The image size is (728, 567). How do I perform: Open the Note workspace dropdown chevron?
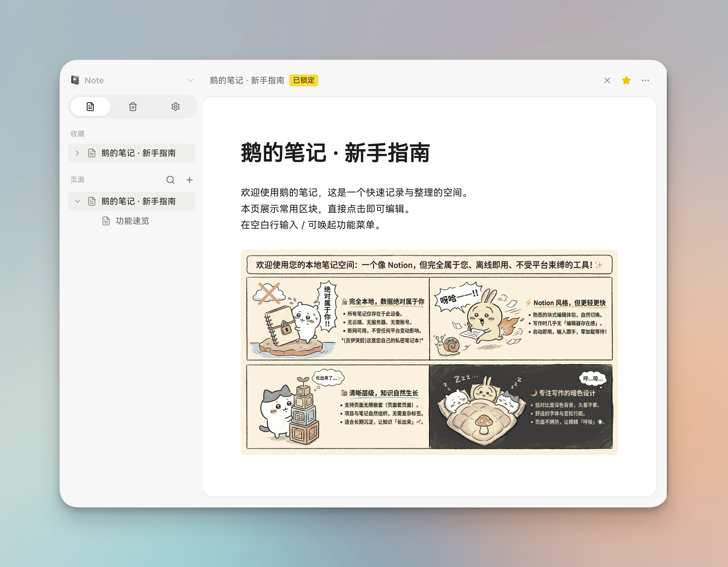coord(190,80)
